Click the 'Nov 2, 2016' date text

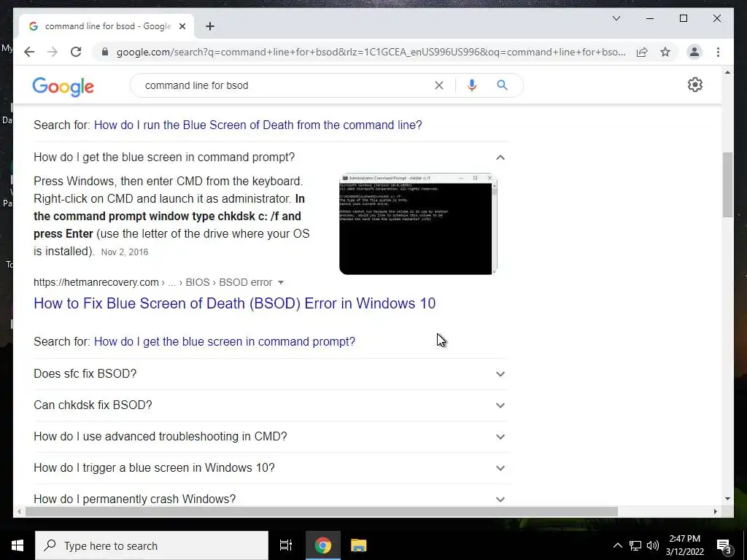(124, 252)
